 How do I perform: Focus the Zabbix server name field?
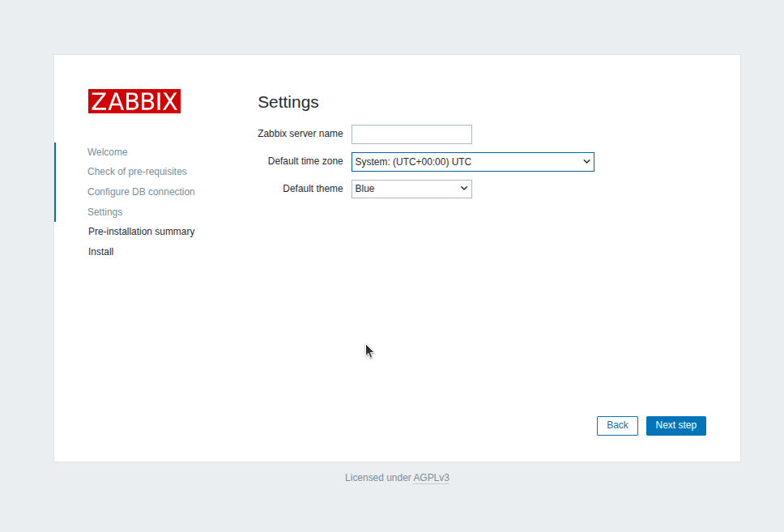click(x=411, y=134)
